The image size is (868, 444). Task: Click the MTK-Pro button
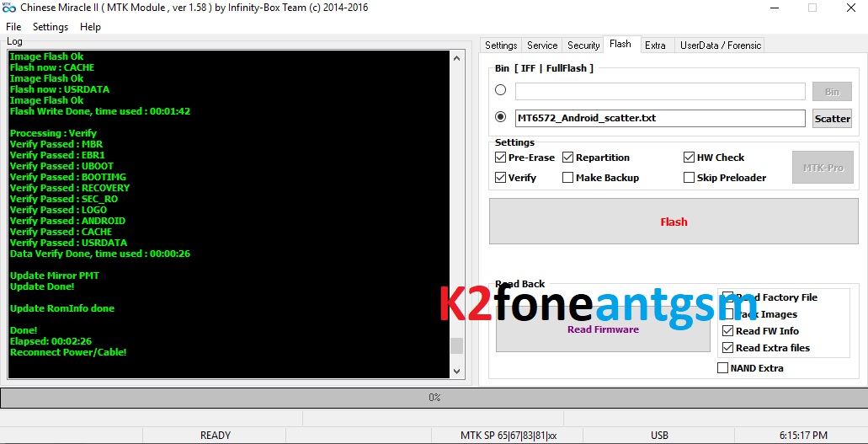point(823,168)
